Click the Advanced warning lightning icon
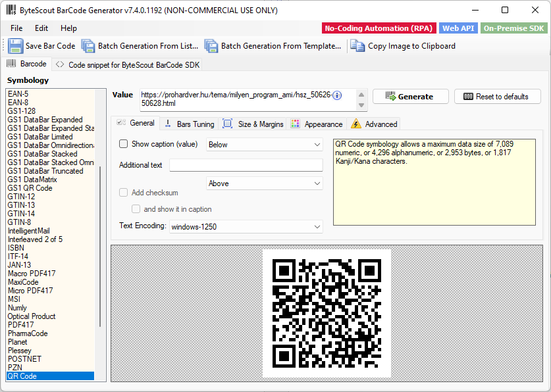This screenshot has width=551, height=392. tap(356, 124)
